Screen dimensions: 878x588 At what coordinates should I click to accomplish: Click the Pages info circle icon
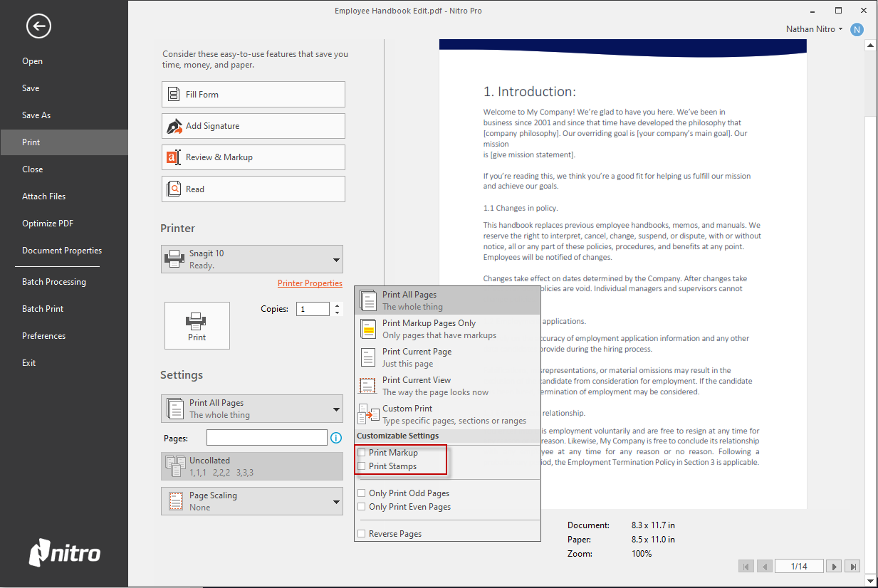point(335,438)
